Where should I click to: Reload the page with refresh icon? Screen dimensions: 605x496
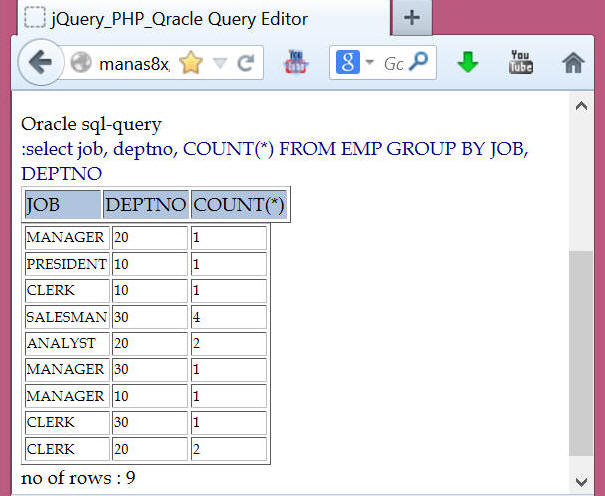point(246,63)
